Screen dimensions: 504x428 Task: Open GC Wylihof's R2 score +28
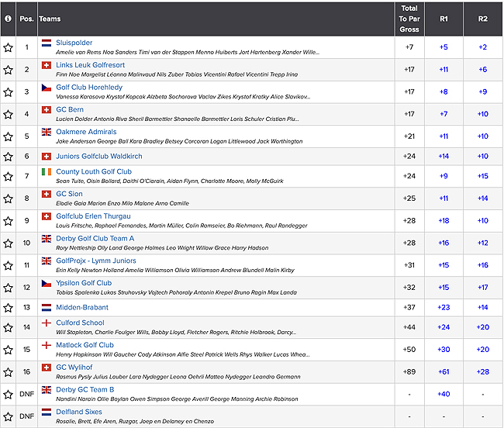483,371
